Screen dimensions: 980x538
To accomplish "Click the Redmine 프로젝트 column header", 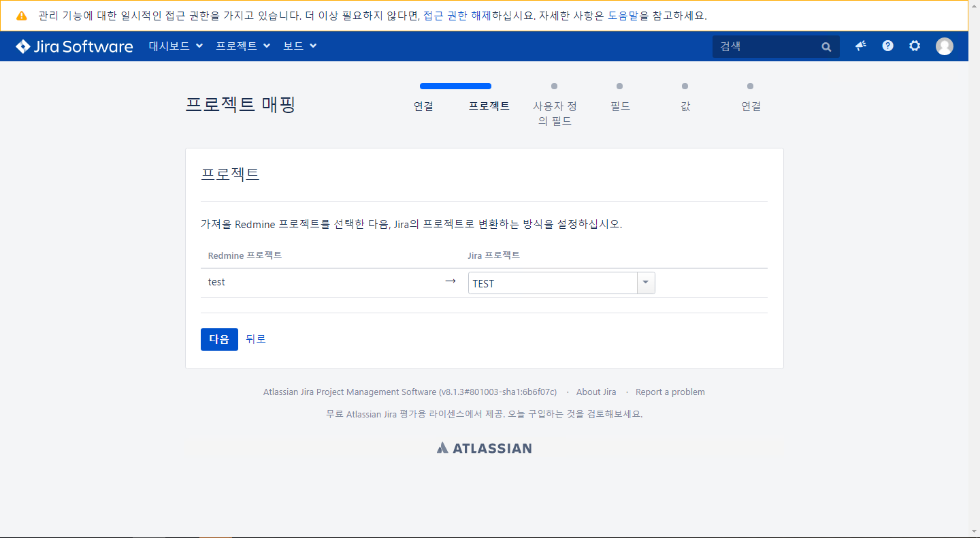I will pyautogui.click(x=245, y=255).
